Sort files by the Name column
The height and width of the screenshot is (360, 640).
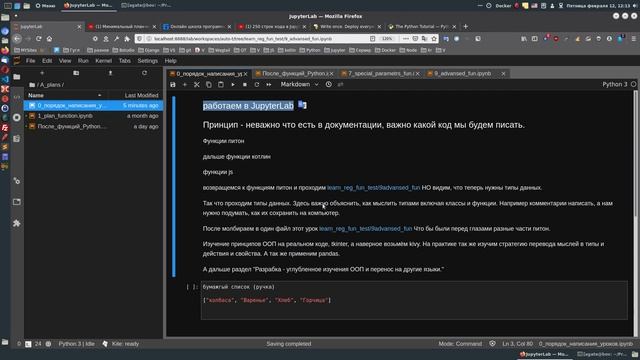coord(65,95)
